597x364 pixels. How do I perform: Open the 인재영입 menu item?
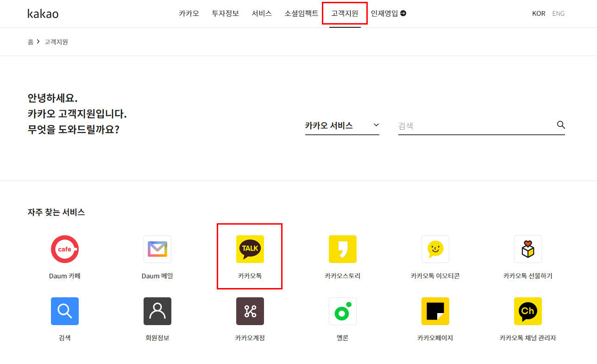[384, 13]
